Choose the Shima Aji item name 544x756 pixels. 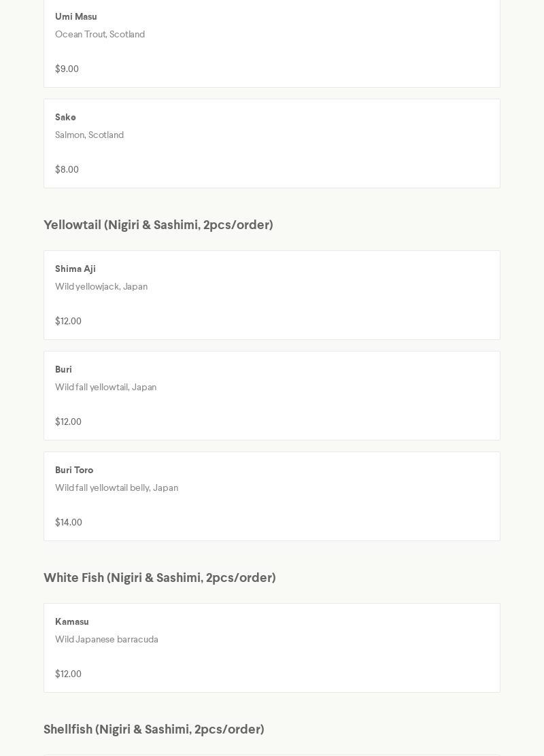point(75,269)
